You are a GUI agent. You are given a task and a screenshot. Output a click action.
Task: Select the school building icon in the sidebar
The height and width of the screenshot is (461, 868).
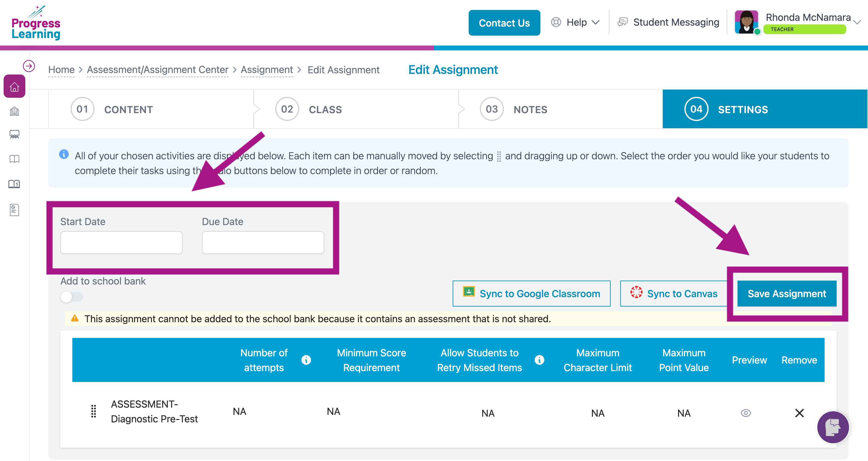pos(14,111)
